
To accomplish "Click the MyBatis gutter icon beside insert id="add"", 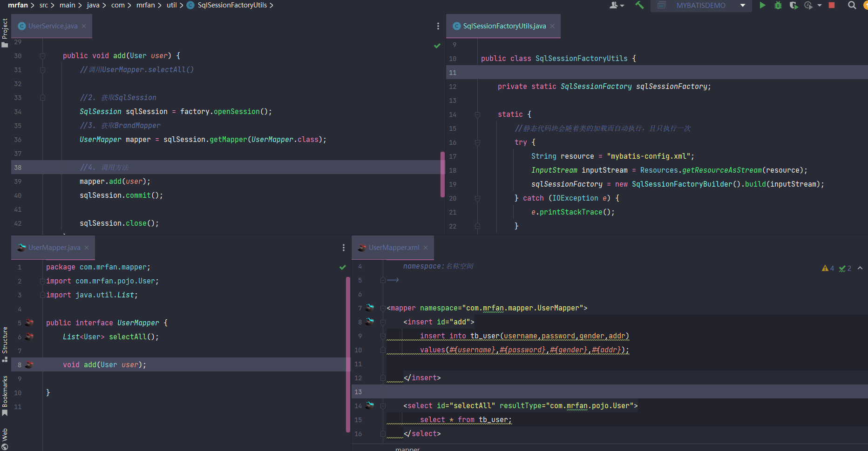I will tap(370, 322).
